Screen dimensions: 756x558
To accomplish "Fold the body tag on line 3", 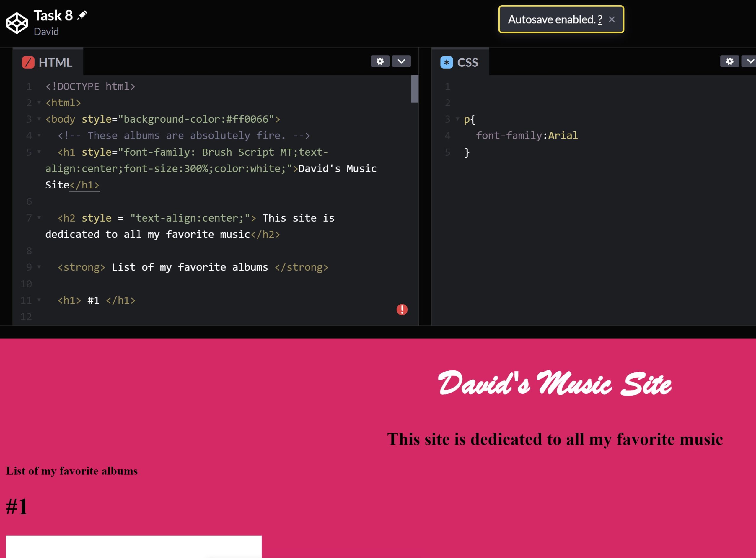I will pyautogui.click(x=39, y=119).
